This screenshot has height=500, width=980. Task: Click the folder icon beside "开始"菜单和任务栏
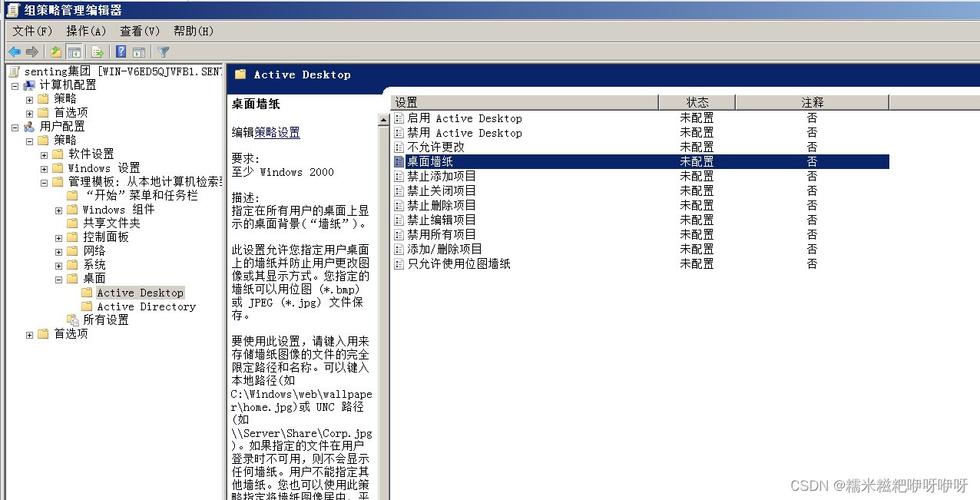click(x=72, y=195)
